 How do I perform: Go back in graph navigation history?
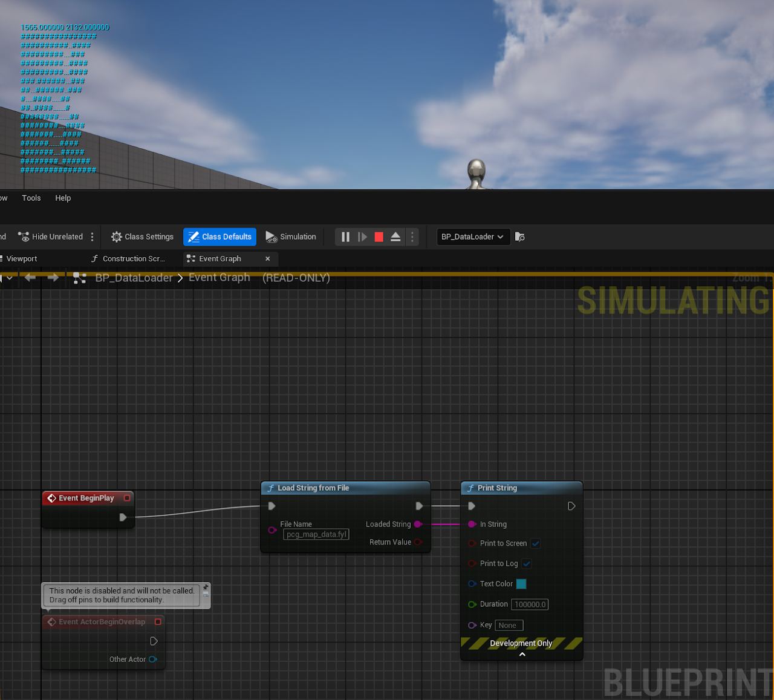[x=30, y=278]
